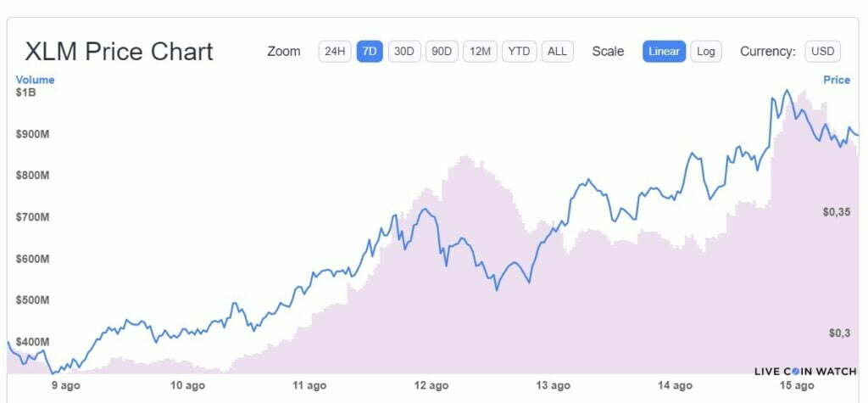Switch chart zoom to 30D
Image resolution: width=868 pixels, height=403 pixels.
click(x=404, y=51)
